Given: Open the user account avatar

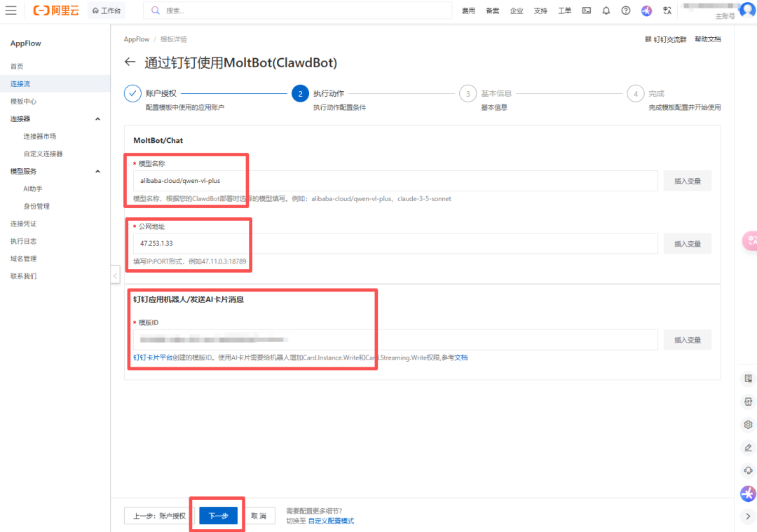Looking at the screenshot, I should (x=748, y=9).
